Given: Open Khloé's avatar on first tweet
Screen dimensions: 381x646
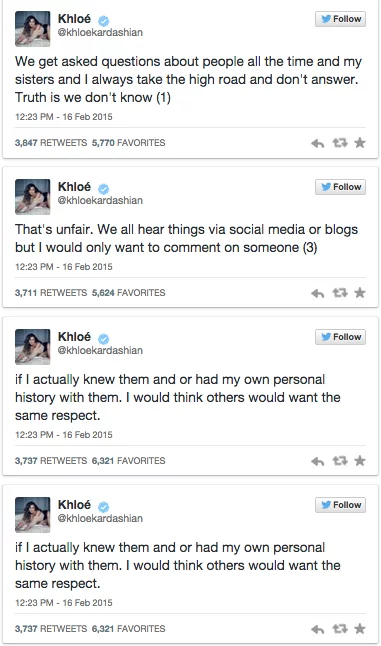Looking at the screenshot, I should pos(33,29).
